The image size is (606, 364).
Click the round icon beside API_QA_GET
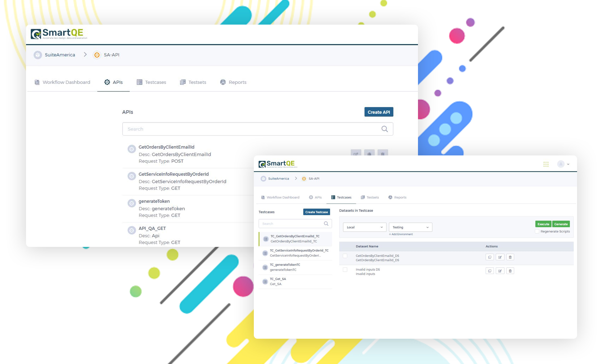[x=132, y=230]
